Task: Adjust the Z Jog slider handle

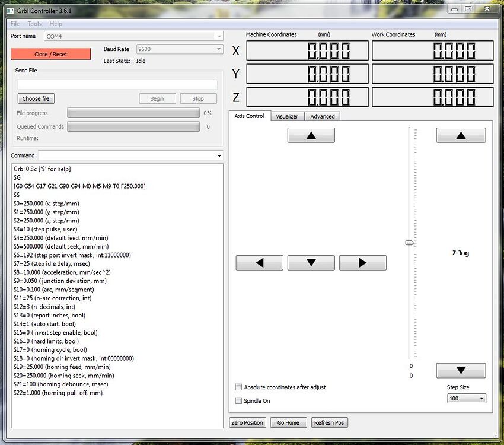Action: pyautogui.click(x=409, y=242)
